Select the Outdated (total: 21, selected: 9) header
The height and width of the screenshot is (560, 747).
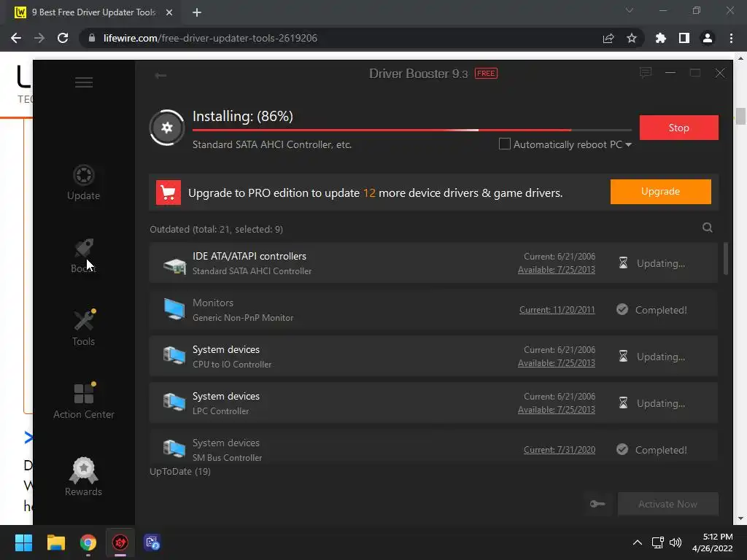point(216,229)
